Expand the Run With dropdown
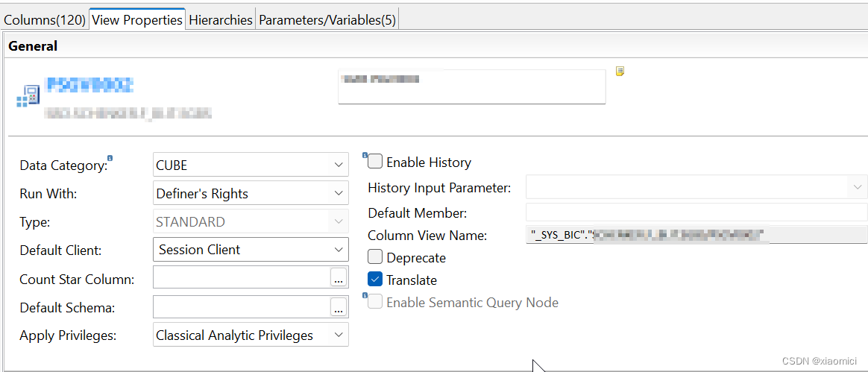This screenshot has height=372, width=868. (x=250, y=193)
